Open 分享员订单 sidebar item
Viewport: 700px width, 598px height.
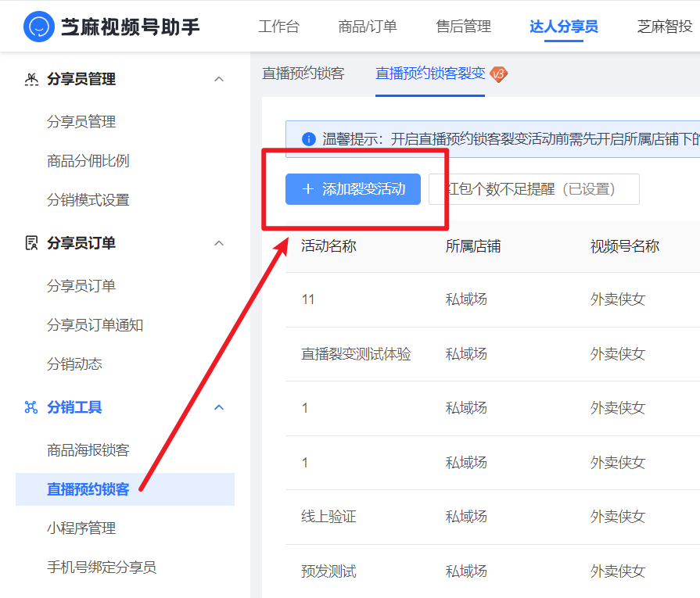[81, 285]
